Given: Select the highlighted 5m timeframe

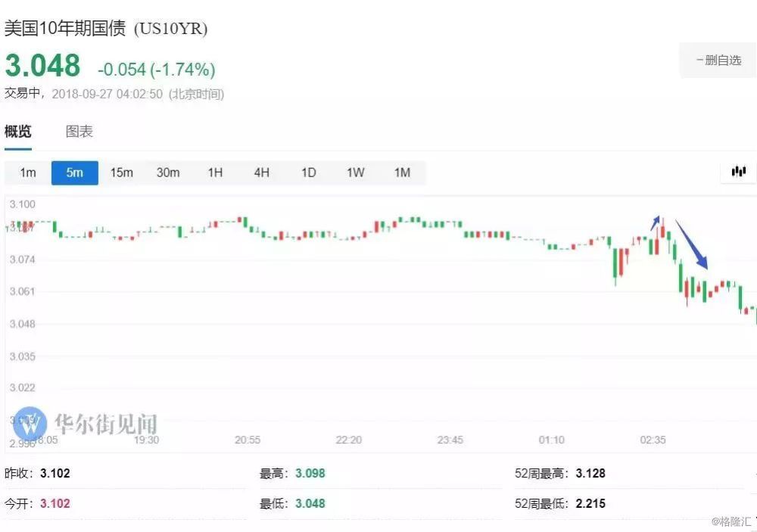Looking at the screenshot, I should 74,173.
